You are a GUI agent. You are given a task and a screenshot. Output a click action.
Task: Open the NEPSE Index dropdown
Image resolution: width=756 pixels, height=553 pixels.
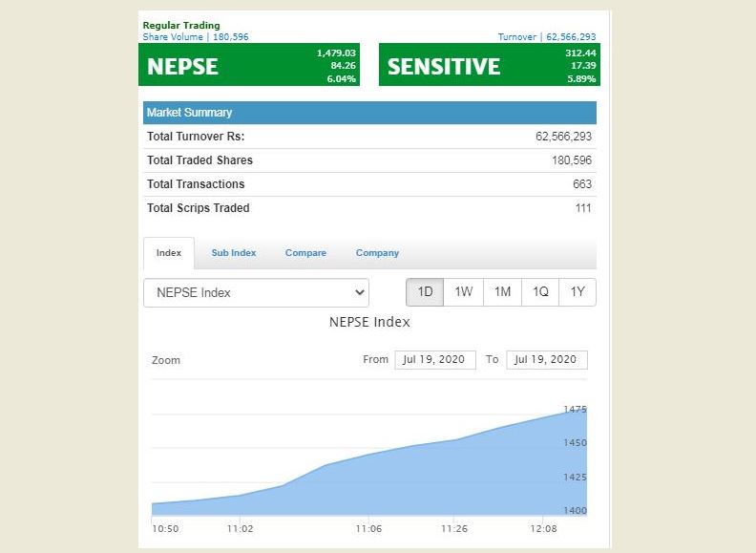tap(256, 292)
